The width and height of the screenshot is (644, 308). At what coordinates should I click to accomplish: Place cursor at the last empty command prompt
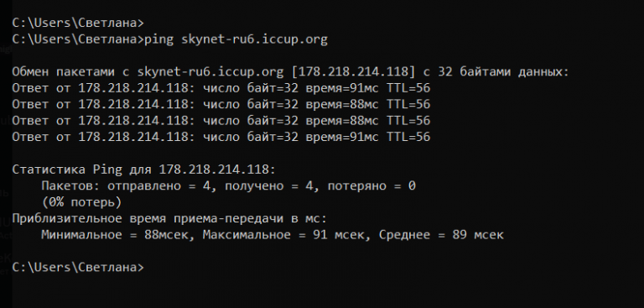click(78, 267)
